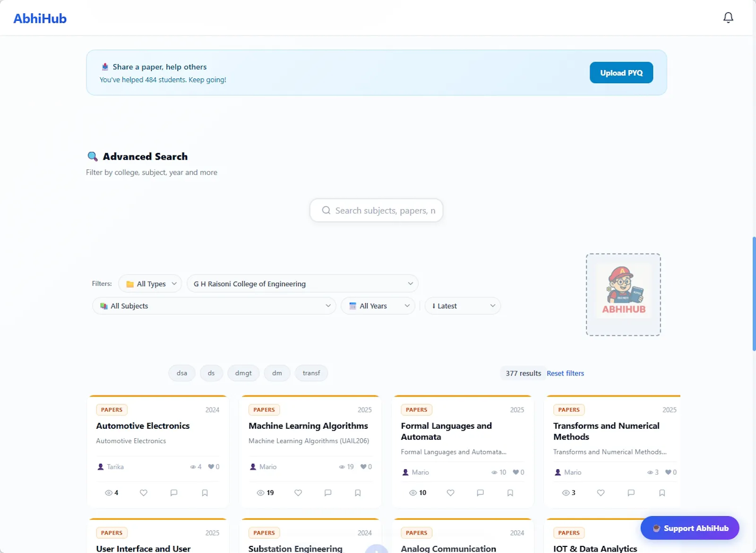Like the Automotive Electronics paper

coord(144,493)
